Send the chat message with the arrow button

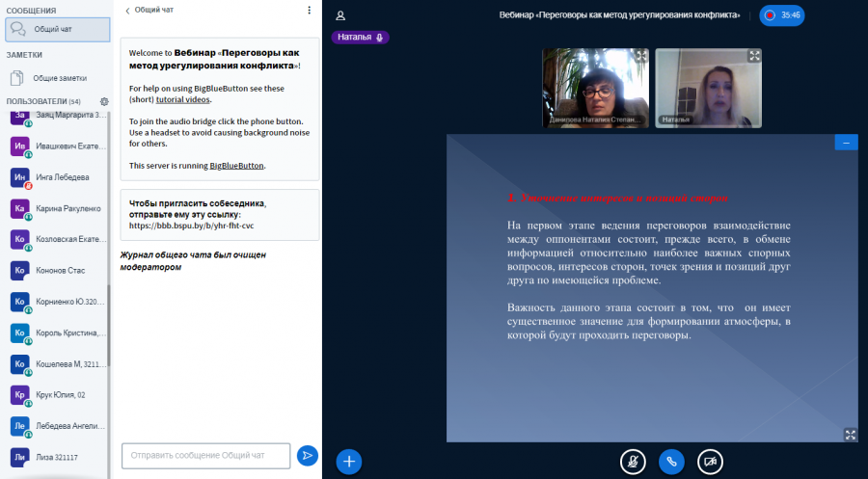[308, 455]
